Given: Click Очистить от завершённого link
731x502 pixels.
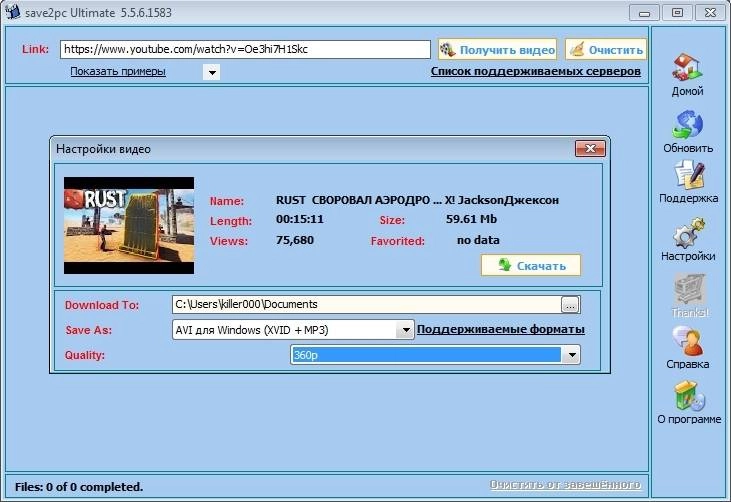Looking at the screenshot, I should [565, 485].
